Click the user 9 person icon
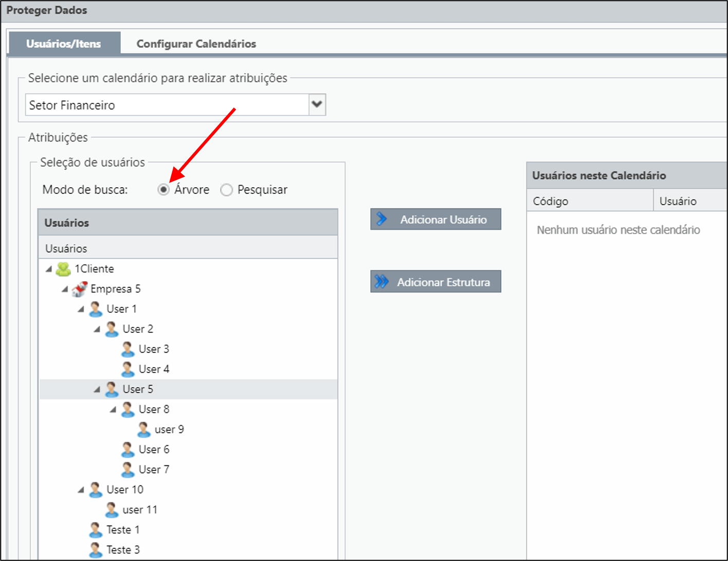Viewport: 728px width, 561px height. coord(144,429)
